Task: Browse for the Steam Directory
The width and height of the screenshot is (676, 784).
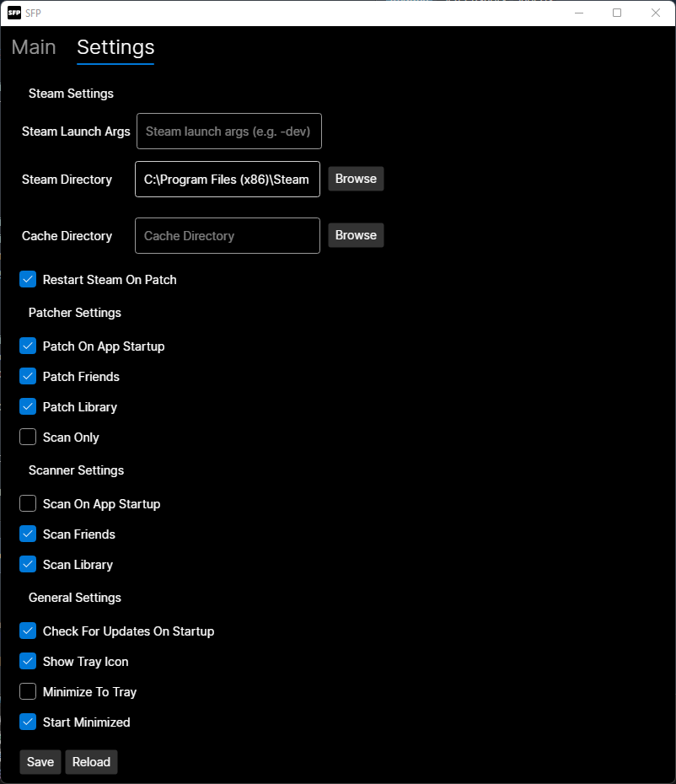Action: pos(356,179)
